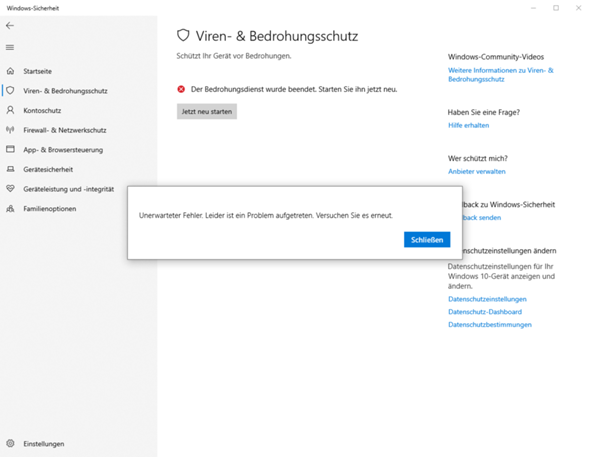Select Viren- & Bedrohungsschutz in sidebar
This screenshot has width=590, height=457.
click(x=65, y=91)
